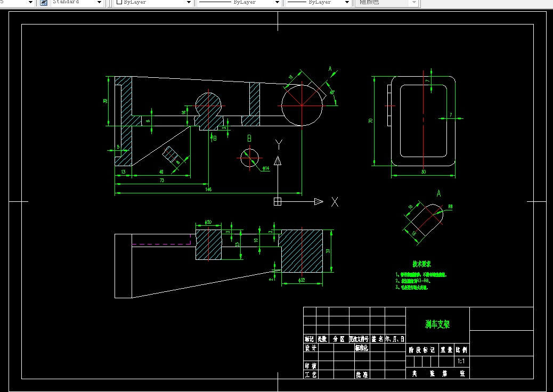553x392 pixels.
Task: Select the ϕ14 diameter dimension
Action: 266,168
